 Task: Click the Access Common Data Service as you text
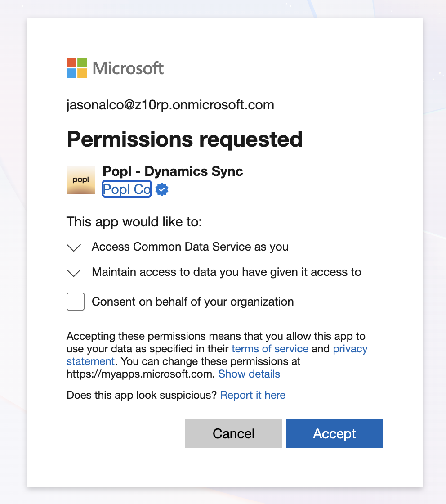(190, 247)
